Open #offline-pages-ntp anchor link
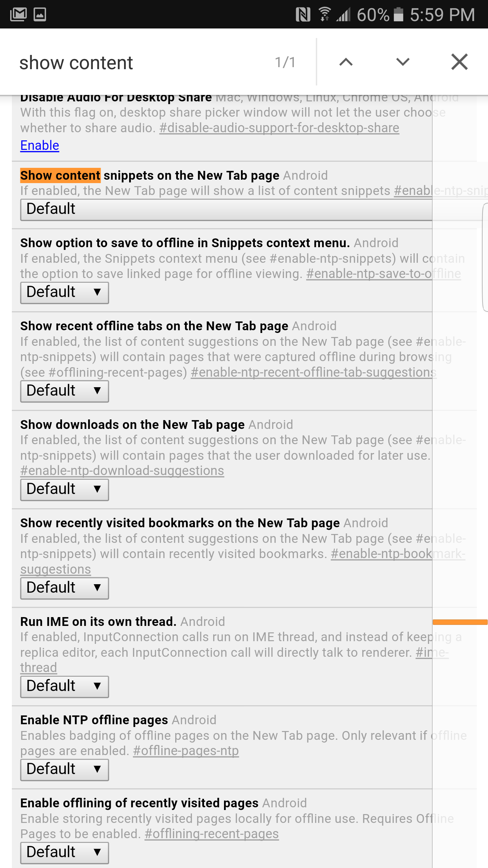The image size is (488, 868). (186, 751)
